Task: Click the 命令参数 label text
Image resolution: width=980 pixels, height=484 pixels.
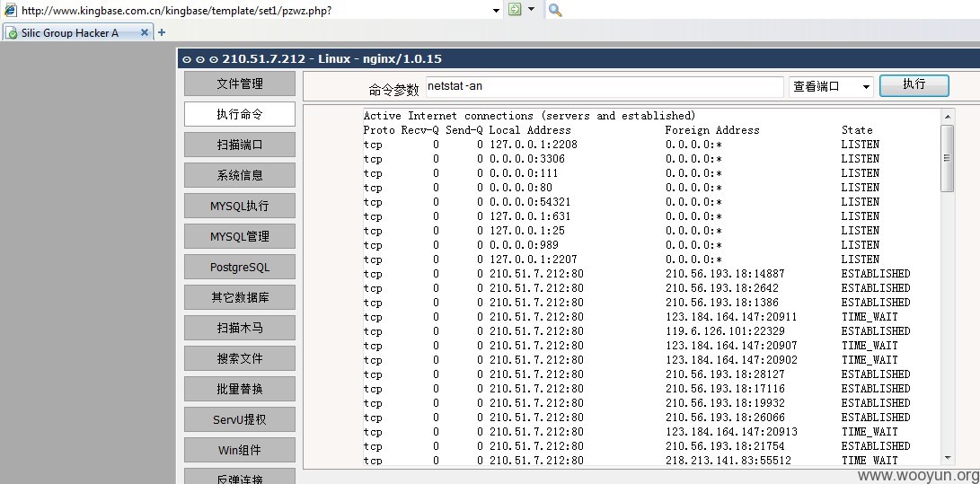Action: pos(393,90)
